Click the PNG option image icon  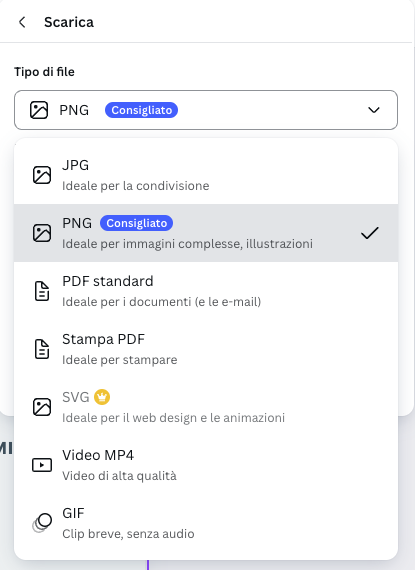[42, 233]
